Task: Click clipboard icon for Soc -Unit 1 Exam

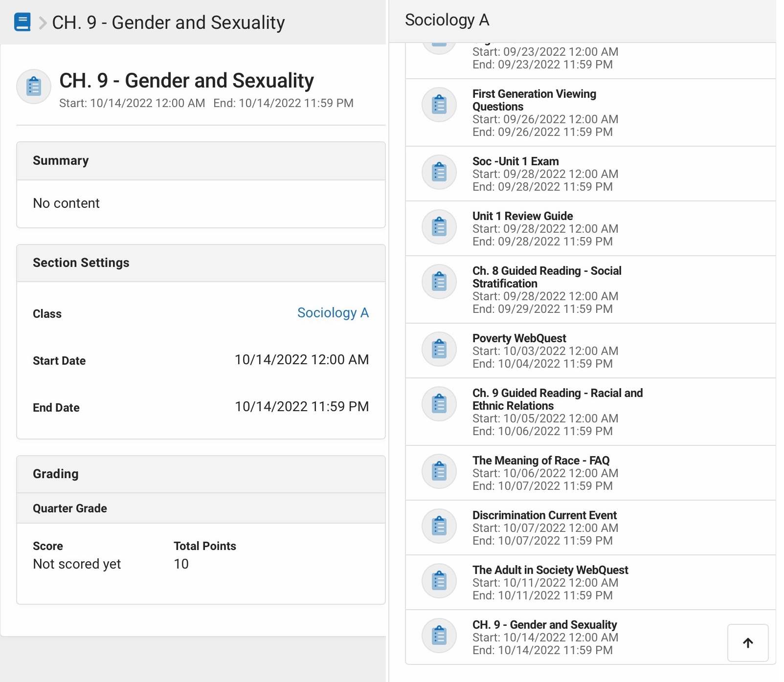Action: (x=439, y=173)
